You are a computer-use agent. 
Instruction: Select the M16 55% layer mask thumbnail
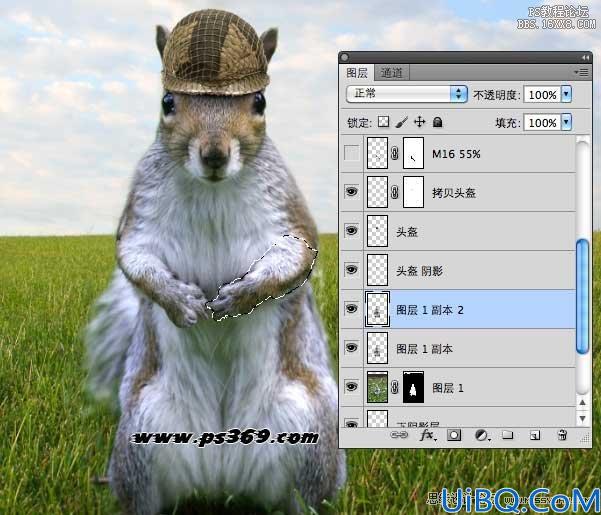click(x=413, y=153)
